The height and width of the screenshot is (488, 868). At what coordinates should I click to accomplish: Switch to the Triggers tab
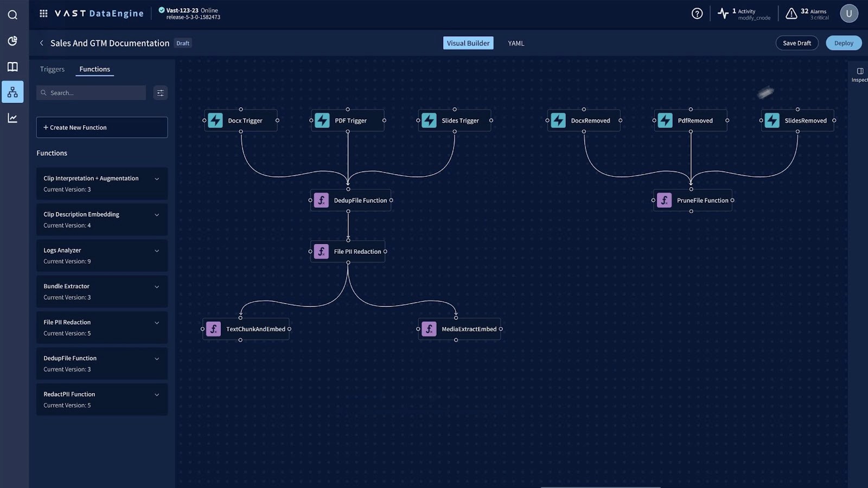tap(52, 69)
